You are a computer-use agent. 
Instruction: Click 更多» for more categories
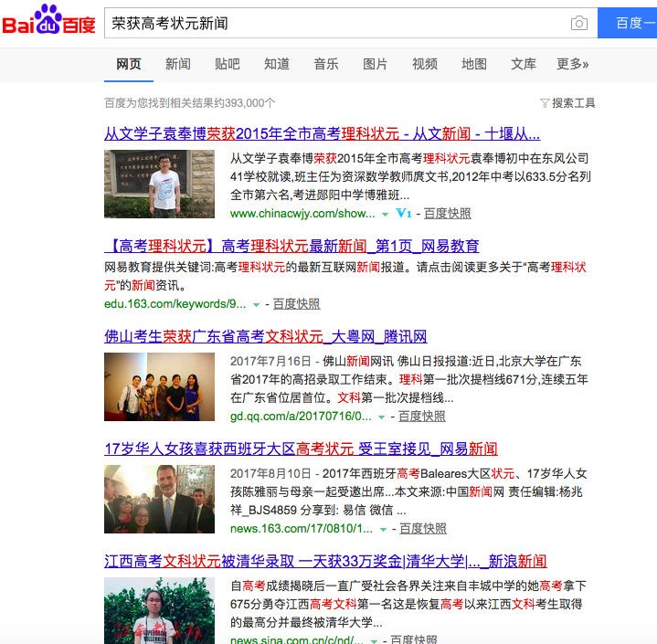click(572, 64)
